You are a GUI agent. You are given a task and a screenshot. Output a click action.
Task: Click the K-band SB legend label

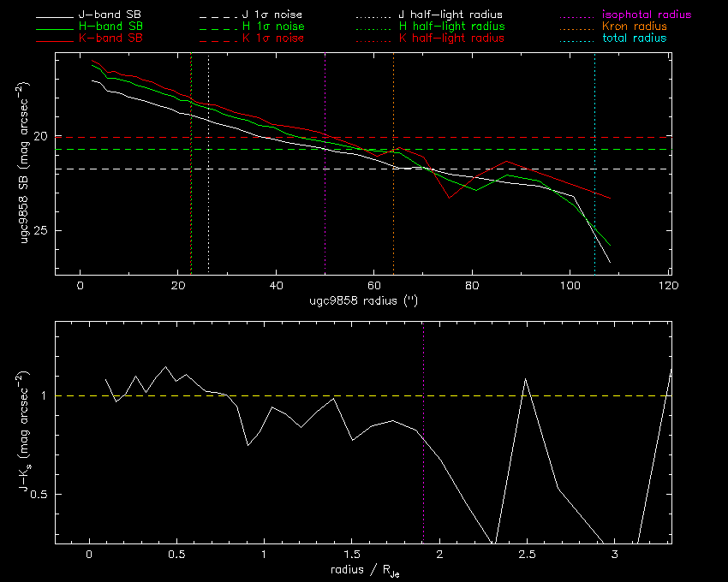[x=110, y=38]
